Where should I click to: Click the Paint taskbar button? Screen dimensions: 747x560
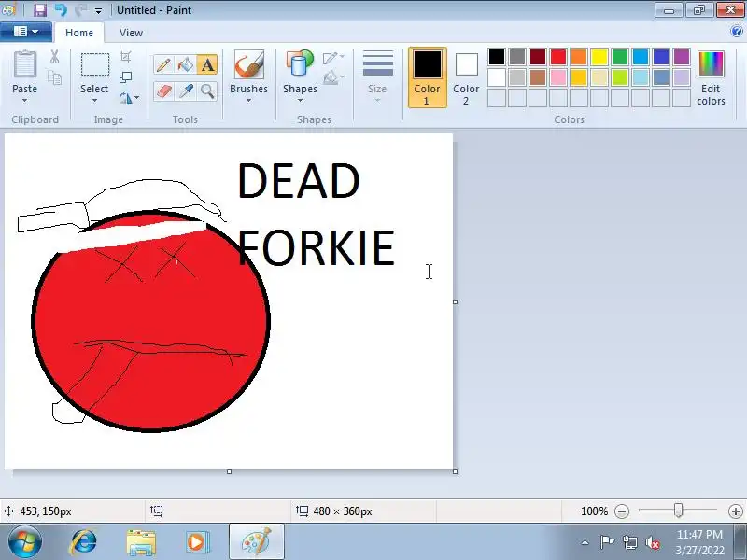coord(256,542)
